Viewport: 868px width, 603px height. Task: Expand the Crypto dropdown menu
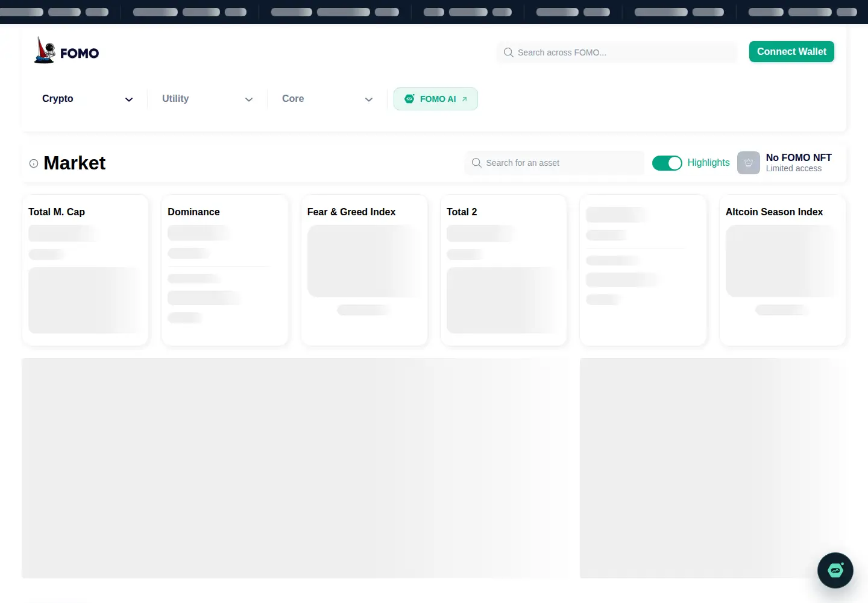coord(87,99)
